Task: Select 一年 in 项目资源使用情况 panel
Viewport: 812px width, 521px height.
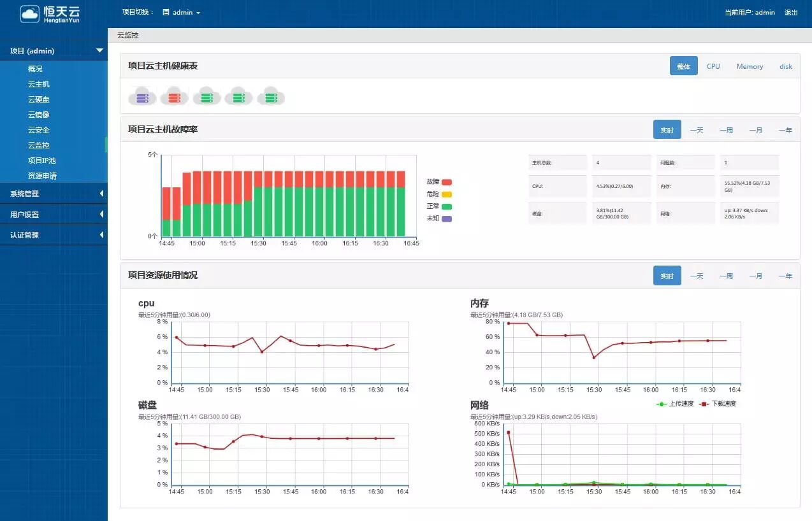Action: (x=785, y=276)
